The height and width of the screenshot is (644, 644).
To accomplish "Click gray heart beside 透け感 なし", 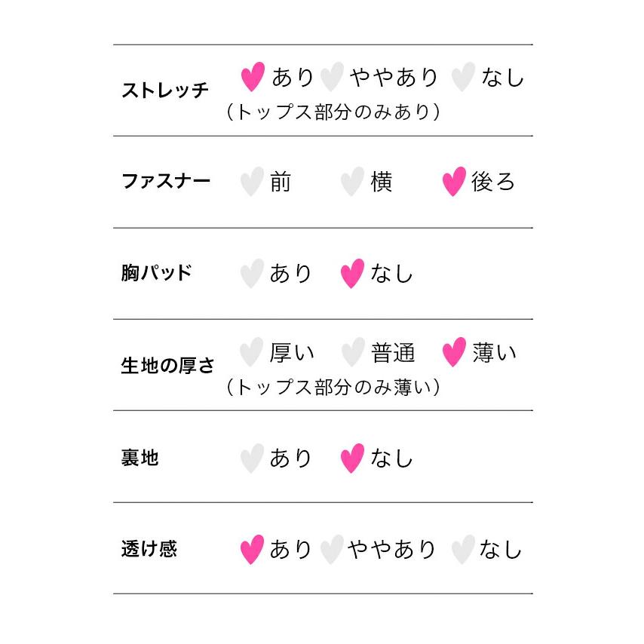I will [x=462, y=550].
